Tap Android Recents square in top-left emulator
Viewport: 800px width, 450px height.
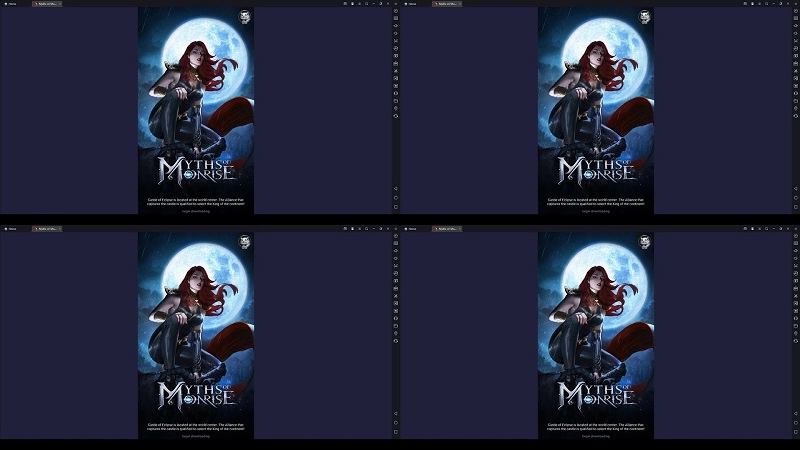pos(396,207)
